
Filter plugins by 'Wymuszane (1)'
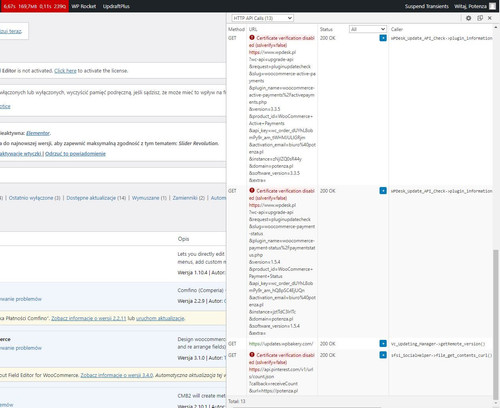(149, 198)
